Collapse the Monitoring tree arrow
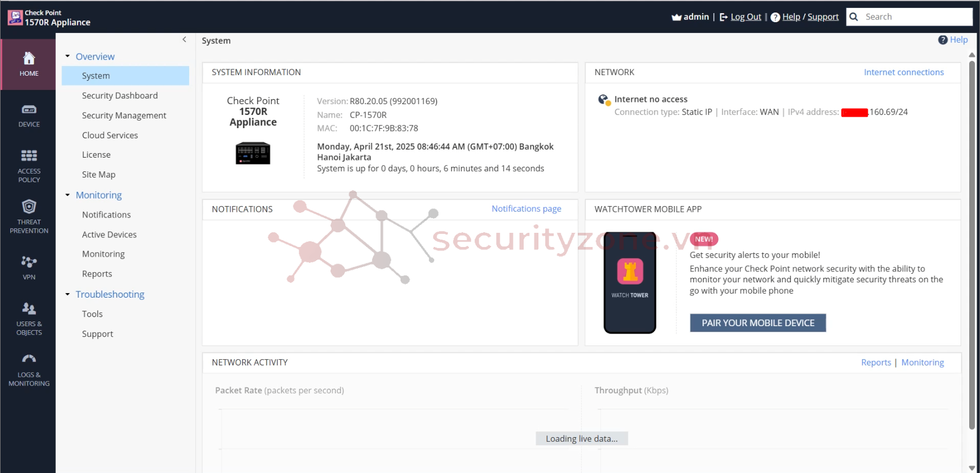Screen dimensions: 980x473 tap(67, 195)
